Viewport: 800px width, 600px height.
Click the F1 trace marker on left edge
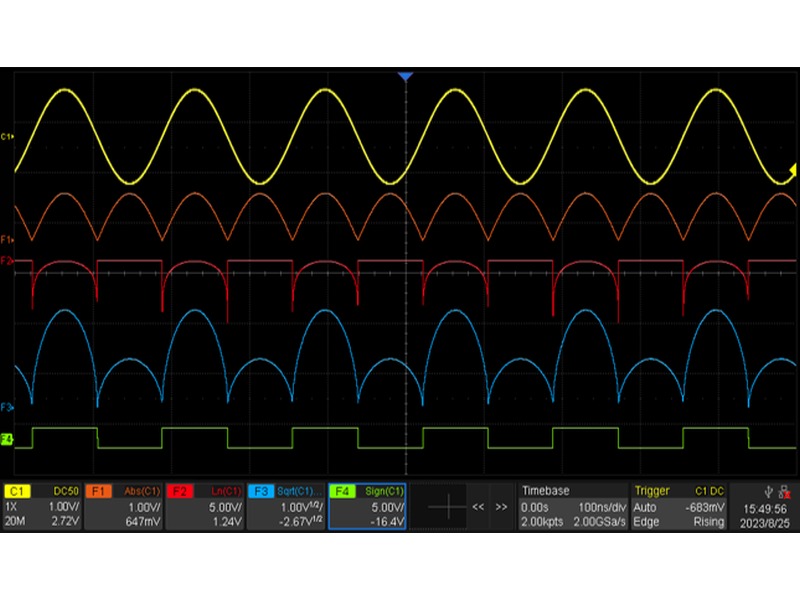[7, 241]
